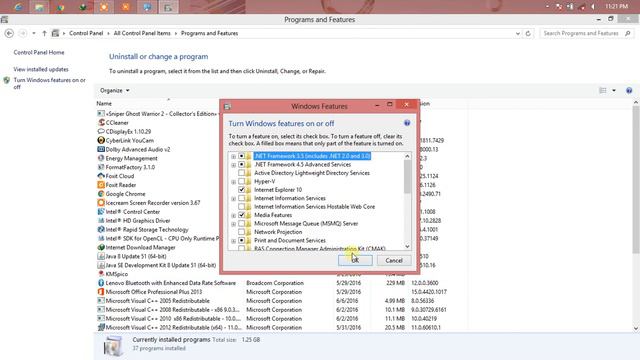The image size is (640, 360).
Task: Enable the Network Projection checkbox
Action: click(242, 232)
